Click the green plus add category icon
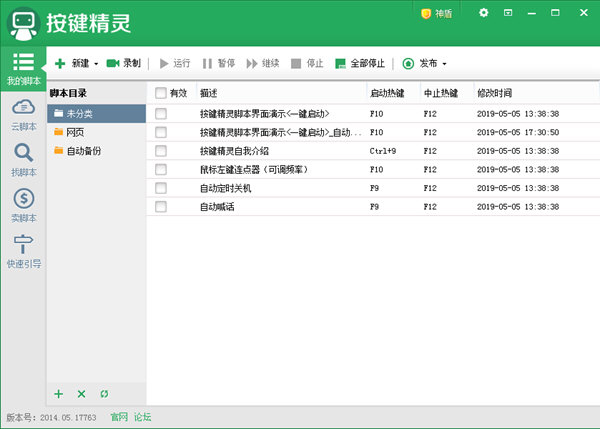 [59, 394]
